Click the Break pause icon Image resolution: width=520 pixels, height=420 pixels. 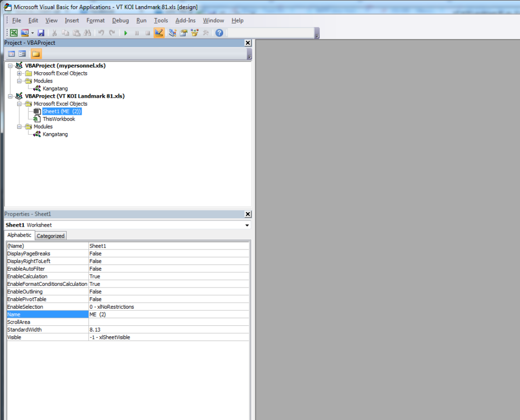[137, 33]
